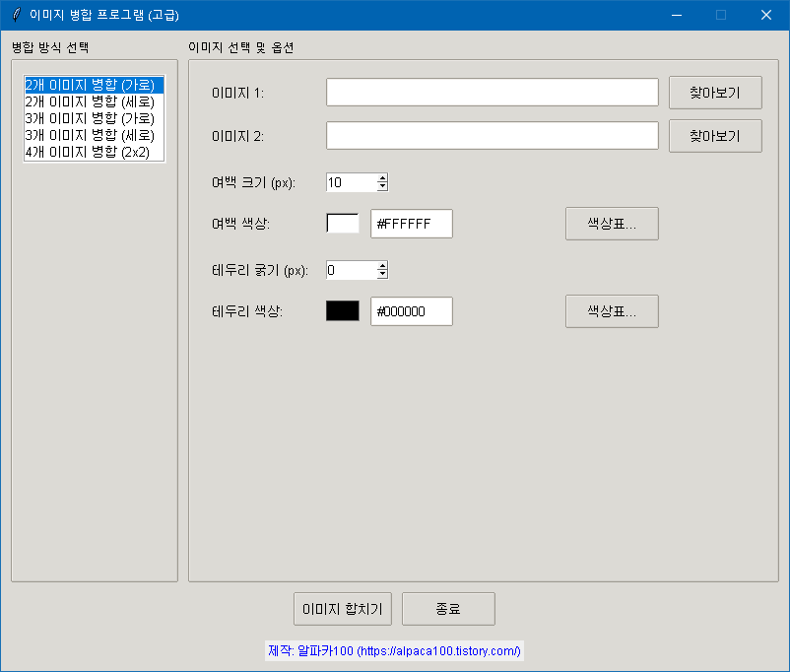Click the 테두리 굵기 value field
Image resolution: width=790 pixels, height=672 pixels.
click(x=352, y=270)
